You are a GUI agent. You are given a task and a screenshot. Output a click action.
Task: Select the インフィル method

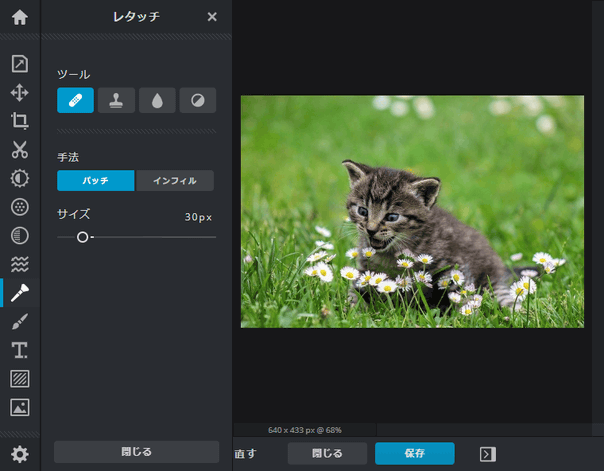(x=175, y=181)
